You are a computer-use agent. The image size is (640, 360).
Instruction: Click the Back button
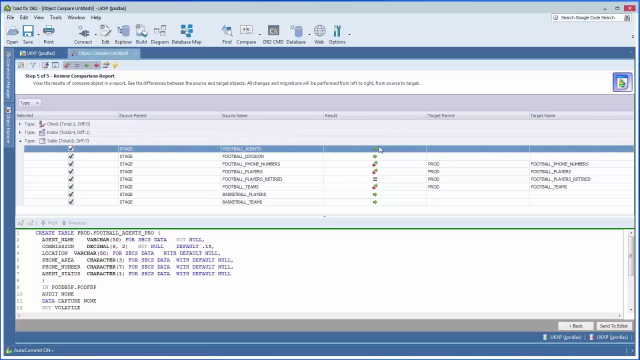point(576,326)
